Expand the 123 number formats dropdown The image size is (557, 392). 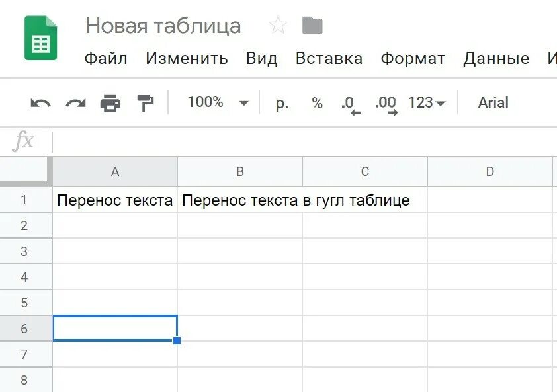pos(427,103)
